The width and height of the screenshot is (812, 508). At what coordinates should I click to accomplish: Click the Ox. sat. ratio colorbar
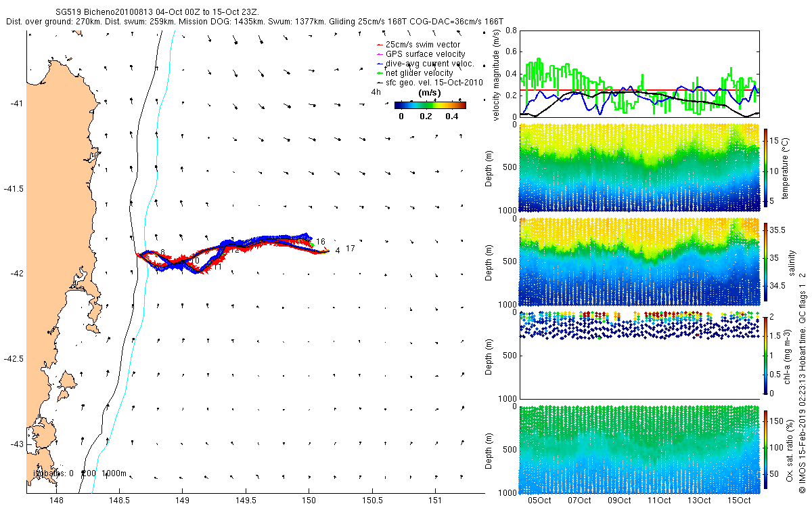coord(766,449)
